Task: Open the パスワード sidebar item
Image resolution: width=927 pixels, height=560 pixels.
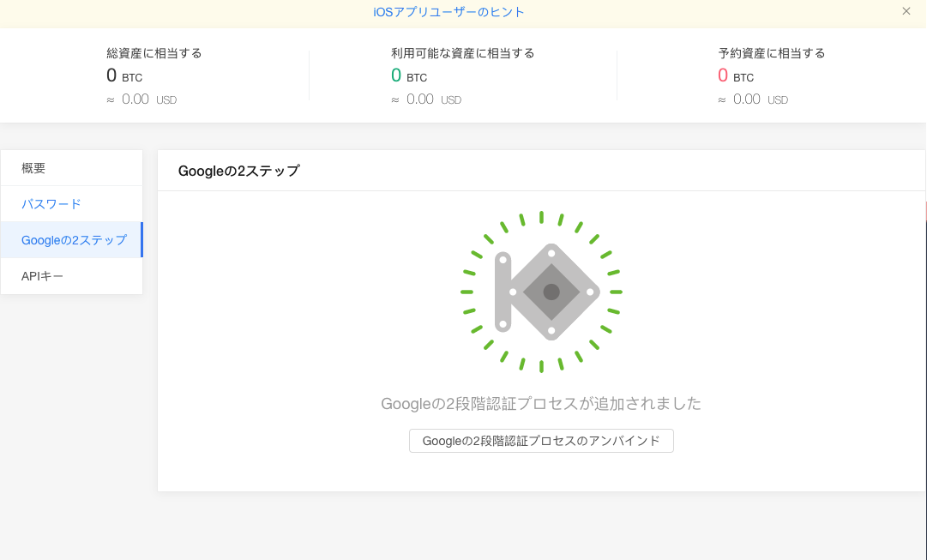Action: 71,204
